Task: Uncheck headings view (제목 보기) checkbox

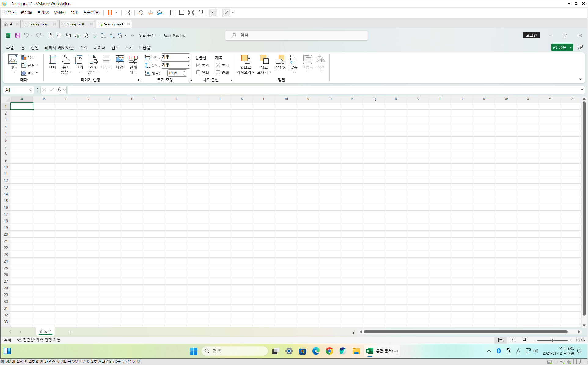Action: (x=218, y=65)
